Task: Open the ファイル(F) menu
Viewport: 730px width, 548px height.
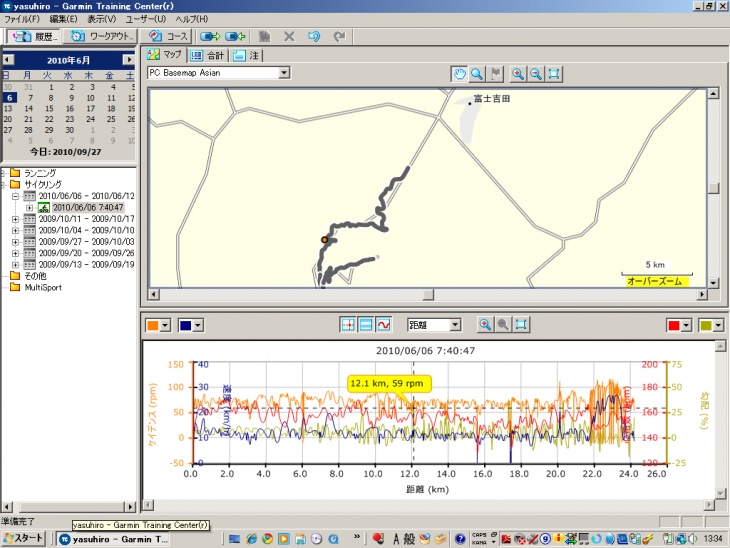Action: pyautogui.click(x=22, y=19)
